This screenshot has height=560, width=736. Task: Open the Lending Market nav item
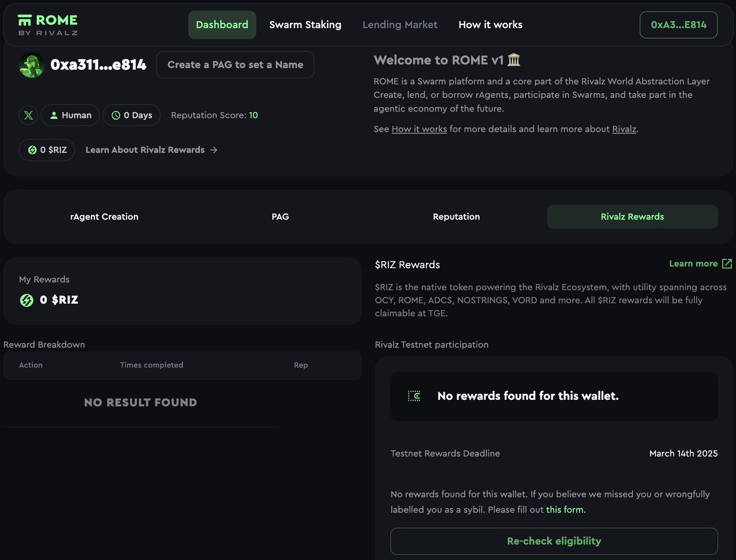coord(400,25)
